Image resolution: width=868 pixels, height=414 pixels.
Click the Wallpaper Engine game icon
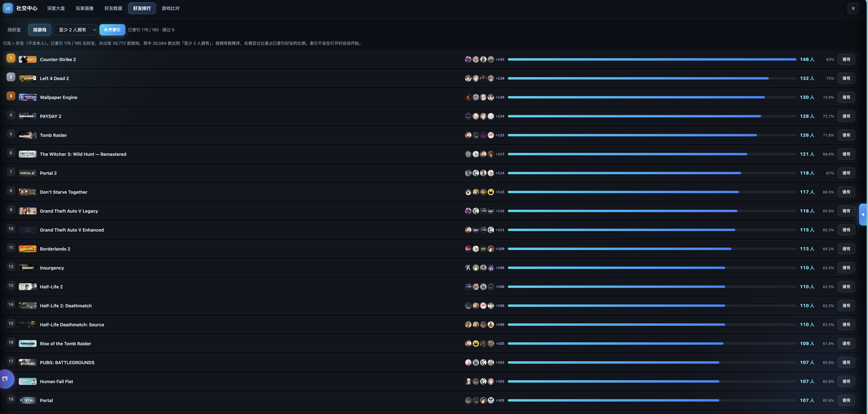pyautogui.click(x=28, y=97)
